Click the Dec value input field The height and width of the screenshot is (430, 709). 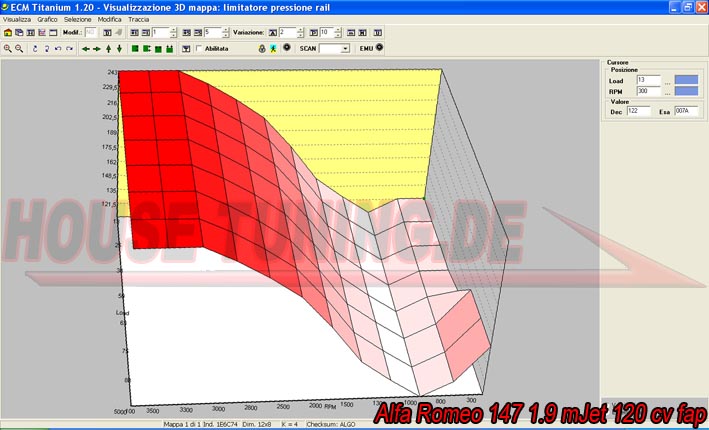click(638, 111)
